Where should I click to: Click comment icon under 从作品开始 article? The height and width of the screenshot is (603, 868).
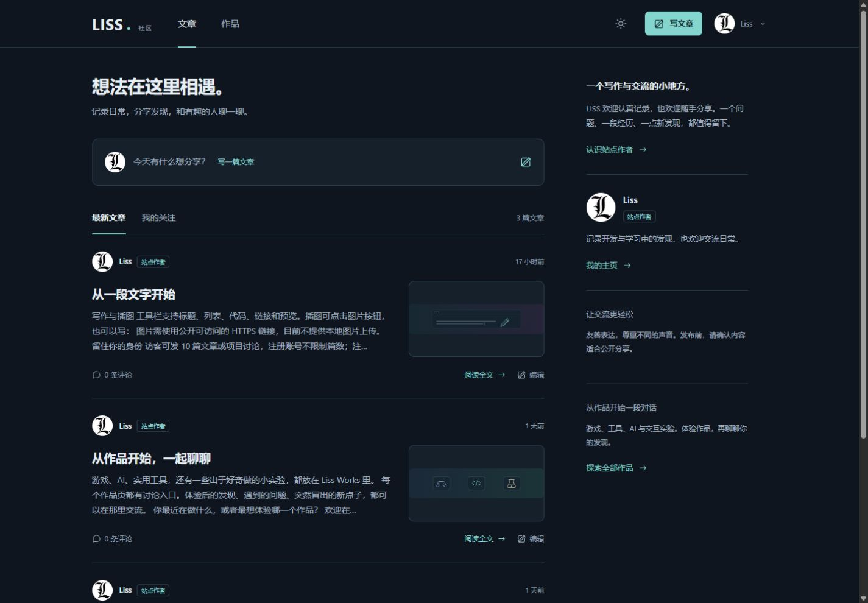(96, 539)
